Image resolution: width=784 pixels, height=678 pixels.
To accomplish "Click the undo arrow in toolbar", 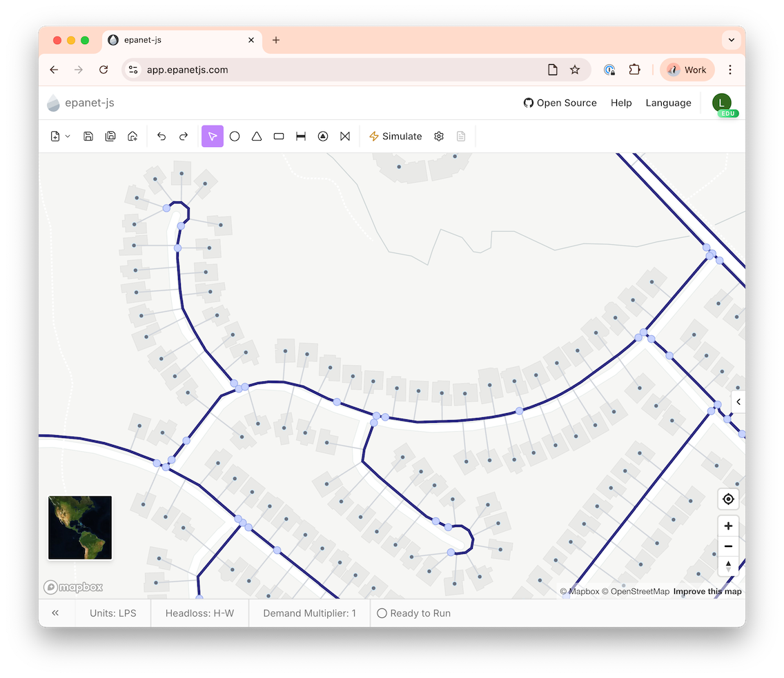I will (x=161, y=137).
